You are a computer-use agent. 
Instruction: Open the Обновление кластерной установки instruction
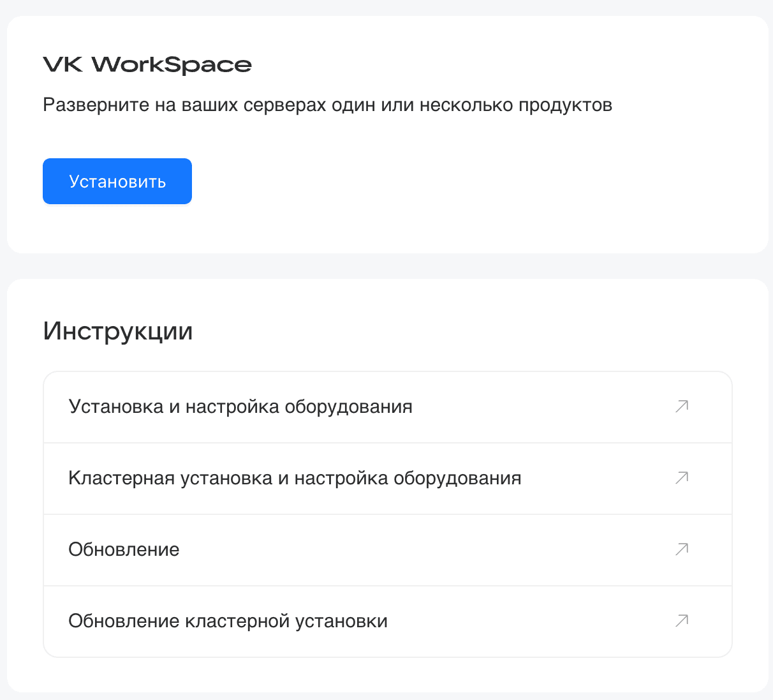tap(388, 622)
